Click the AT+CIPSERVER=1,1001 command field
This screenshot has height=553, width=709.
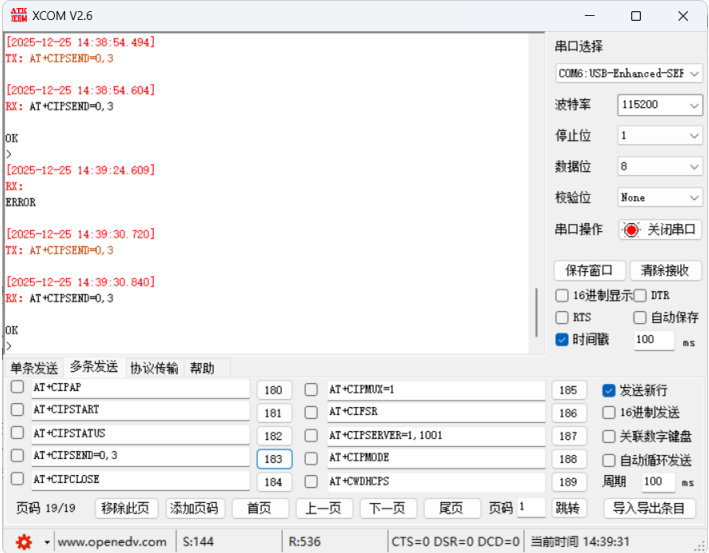coord(436,436)
